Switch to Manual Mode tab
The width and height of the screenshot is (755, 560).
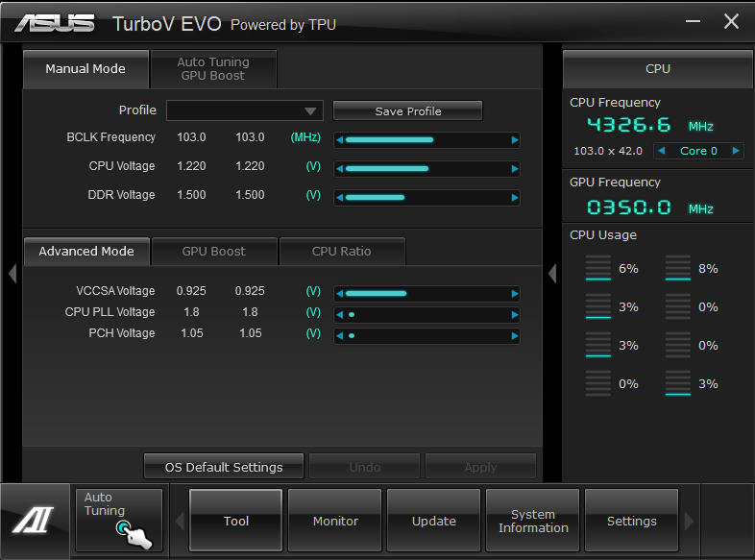click(85, 69)
